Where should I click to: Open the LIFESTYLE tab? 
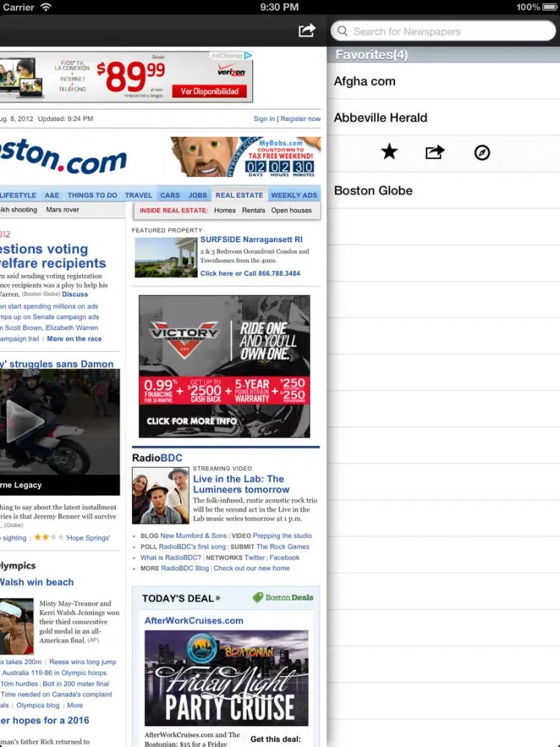coord(18,195)
